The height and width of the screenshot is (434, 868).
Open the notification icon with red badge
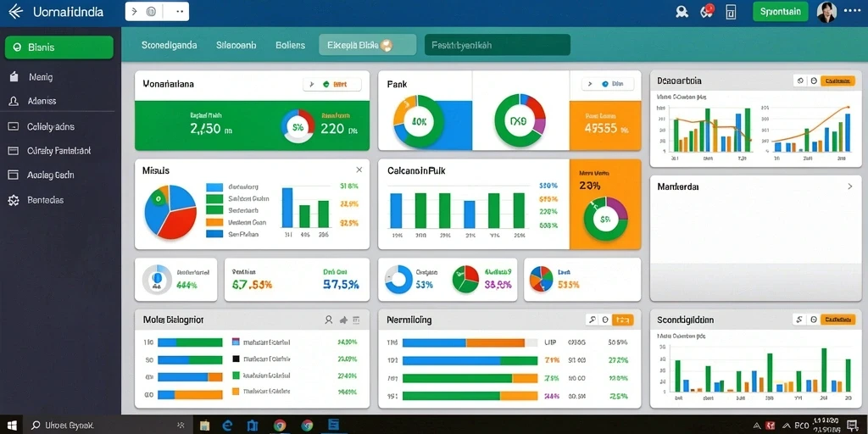tap(707, 11)
